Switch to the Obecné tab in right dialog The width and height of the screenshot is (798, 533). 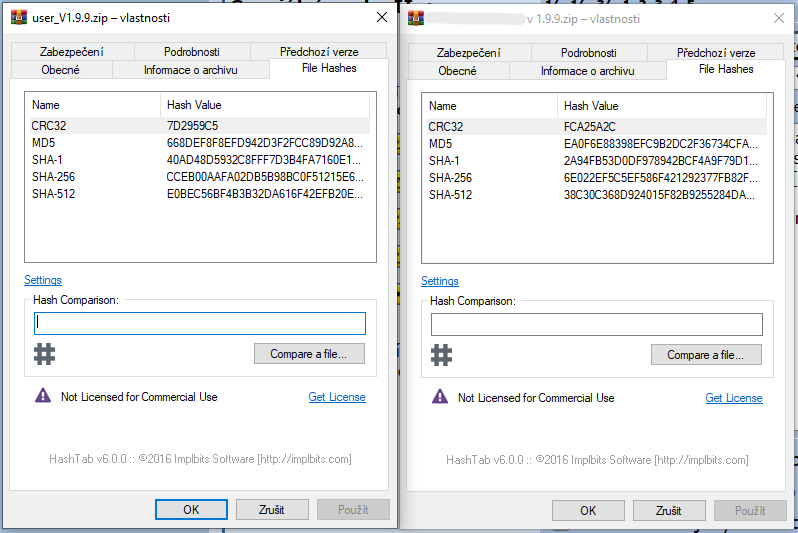click(x=457, y=71)
